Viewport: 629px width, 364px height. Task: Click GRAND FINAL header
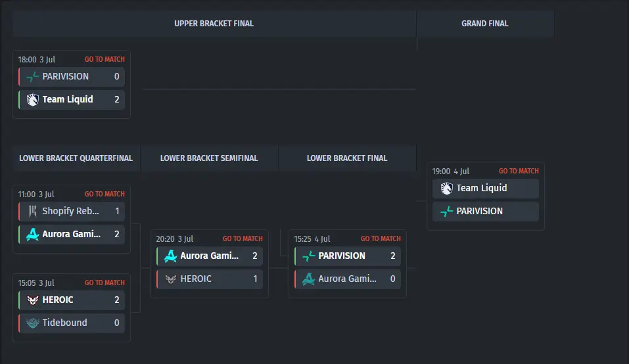coord(484,24)
